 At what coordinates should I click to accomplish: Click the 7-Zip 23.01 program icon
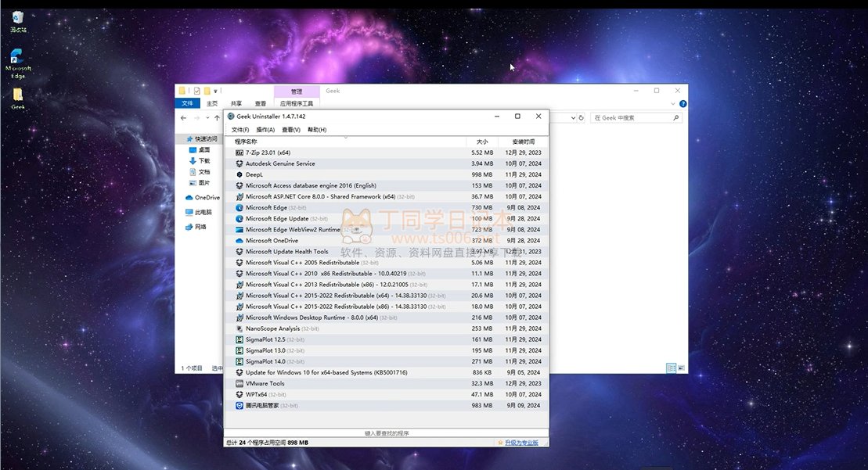pyautogui.click(x=240, y=152)
